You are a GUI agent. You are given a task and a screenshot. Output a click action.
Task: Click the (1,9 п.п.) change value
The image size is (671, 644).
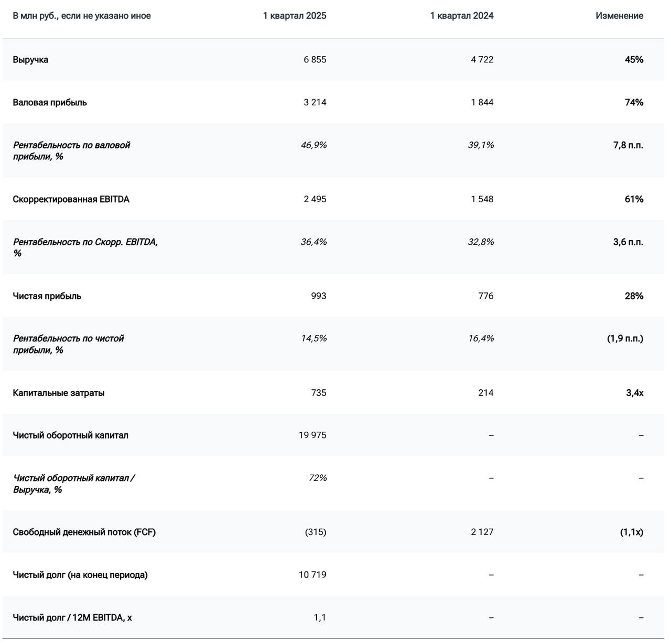625,339
